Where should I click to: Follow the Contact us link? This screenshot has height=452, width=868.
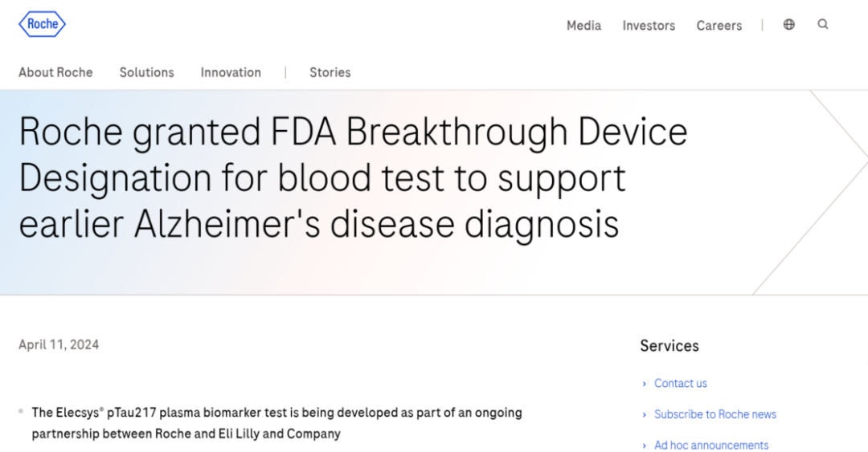tap(681, 384)
